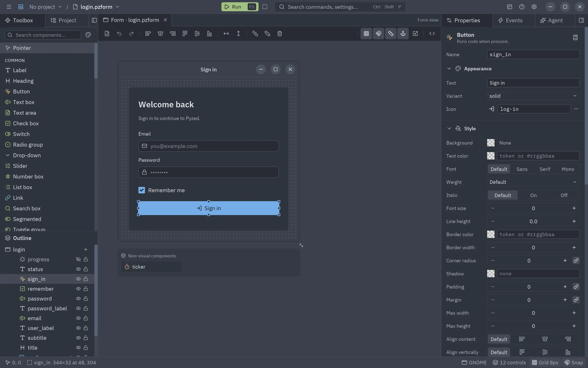Image resolution: width=588 pixels, height=368 pixels.
Task: Hide the status control via eye icon
Action: click(78, 269)
